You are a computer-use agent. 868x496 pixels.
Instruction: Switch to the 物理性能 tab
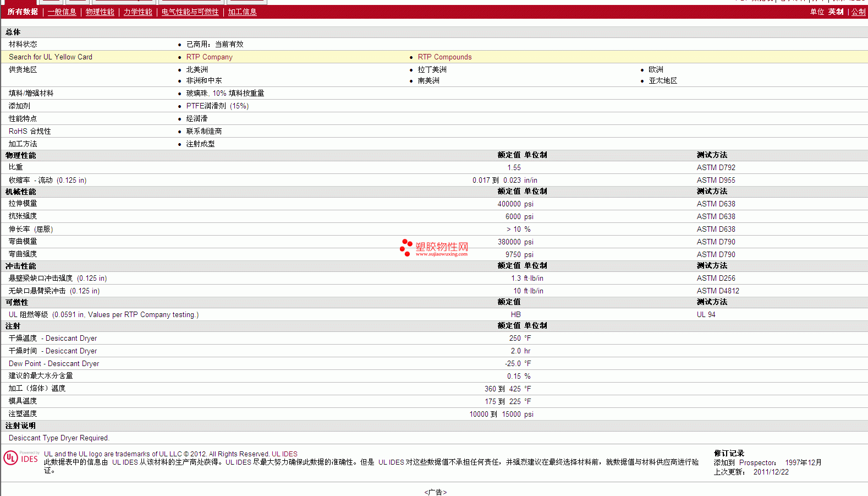coord(100,12)
